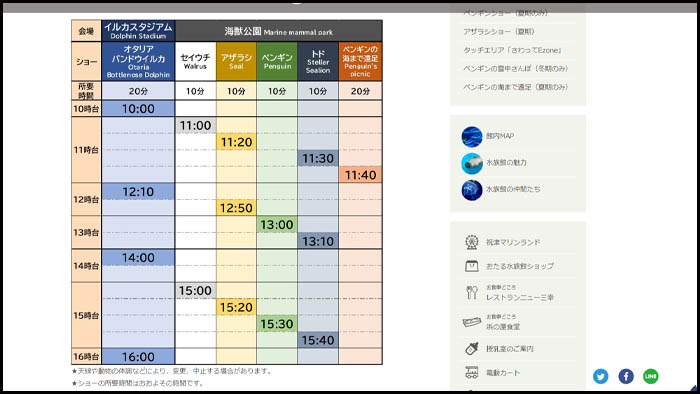Click the 10分 duration under Walrus column
This screenshot has height=394, width=700.
point(195,91)
